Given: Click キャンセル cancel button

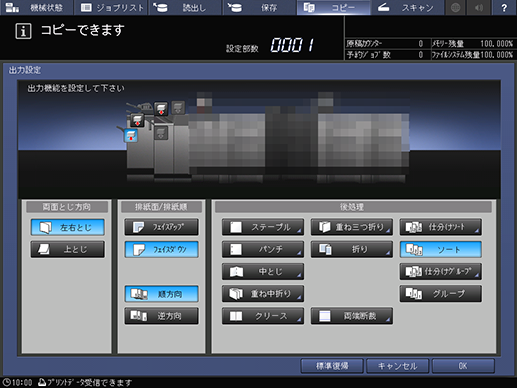Looking at the screenshot, I should tap(397, 366).
